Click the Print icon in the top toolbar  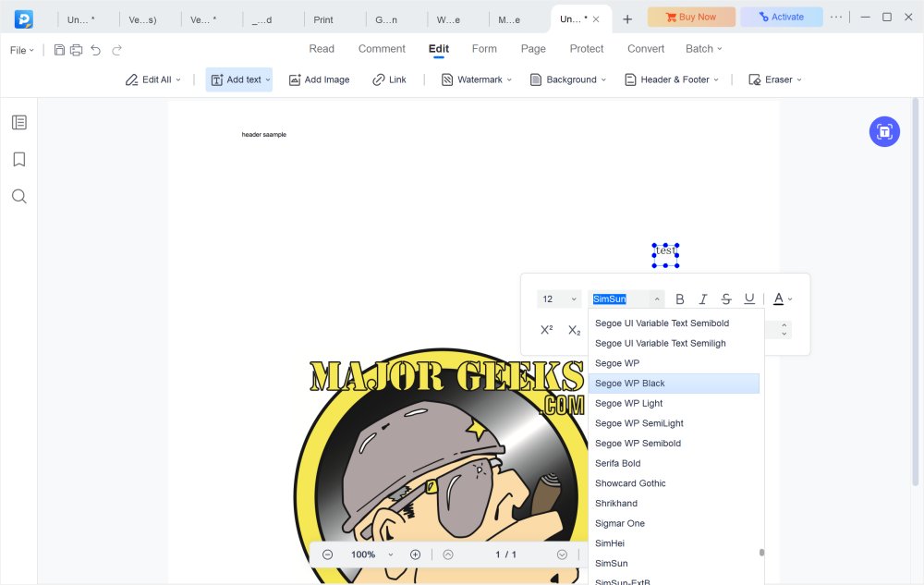point(76,50)
